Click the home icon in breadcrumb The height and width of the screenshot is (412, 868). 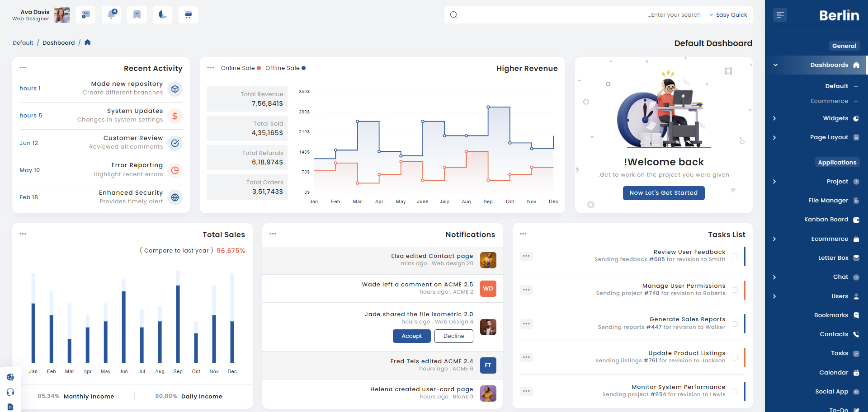(x=88, y=42)
